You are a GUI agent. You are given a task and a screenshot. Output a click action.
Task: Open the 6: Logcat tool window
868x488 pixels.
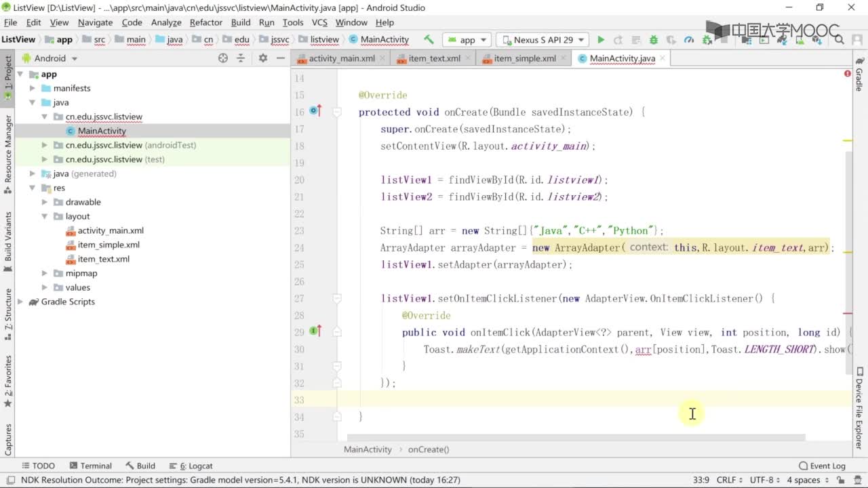coord(191,466)
